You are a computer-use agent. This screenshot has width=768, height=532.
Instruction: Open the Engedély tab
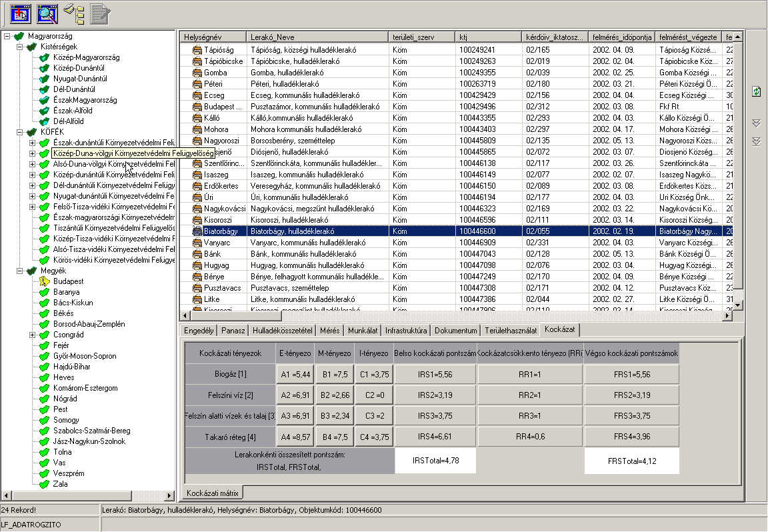point(199,331)
